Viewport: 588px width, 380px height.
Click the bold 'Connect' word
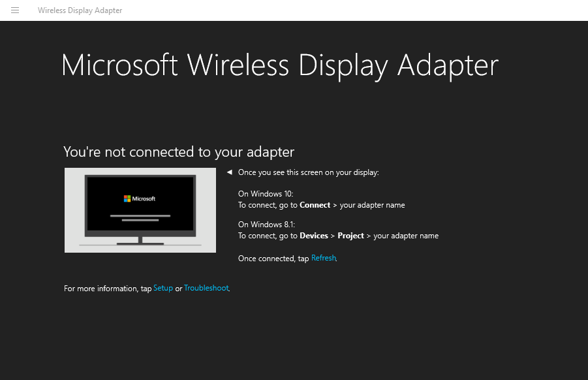[x=315, y=205]
